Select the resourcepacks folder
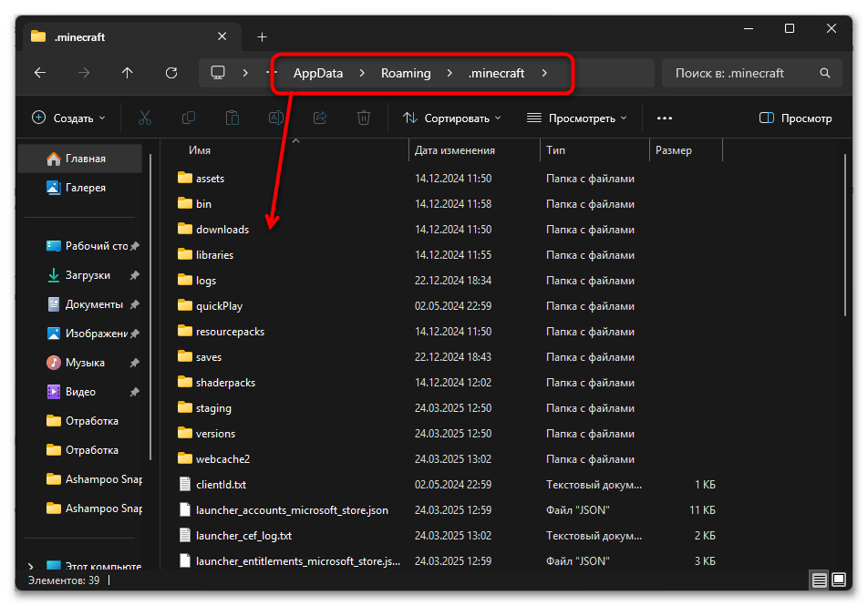 tap(230, 332)
